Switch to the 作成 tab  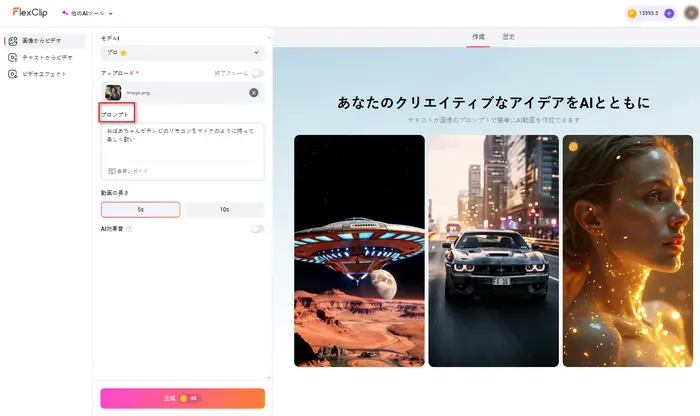[x=479, y=37]
